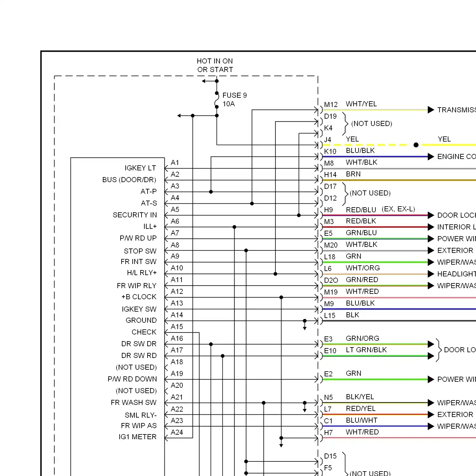476x476 pixels.
Task: Click the 'ILL+' pin name
Action: pyautogui.click(x=150, y=226)
